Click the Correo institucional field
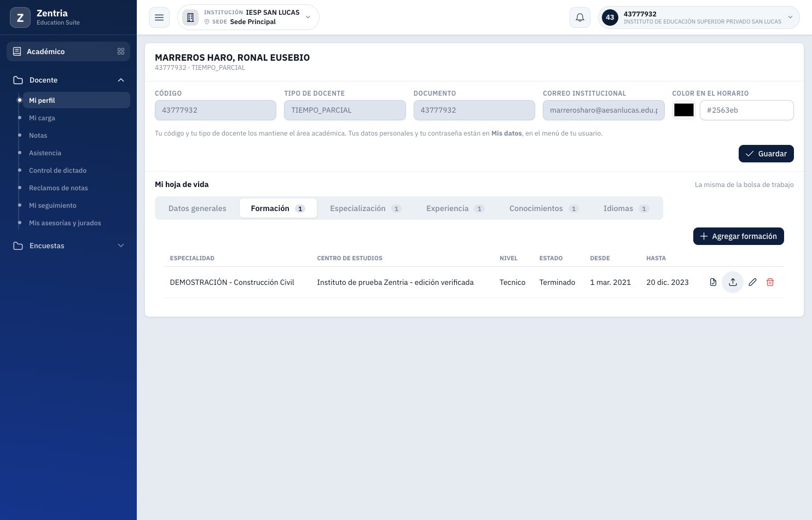Screen dimensions: 812x520 604,110
